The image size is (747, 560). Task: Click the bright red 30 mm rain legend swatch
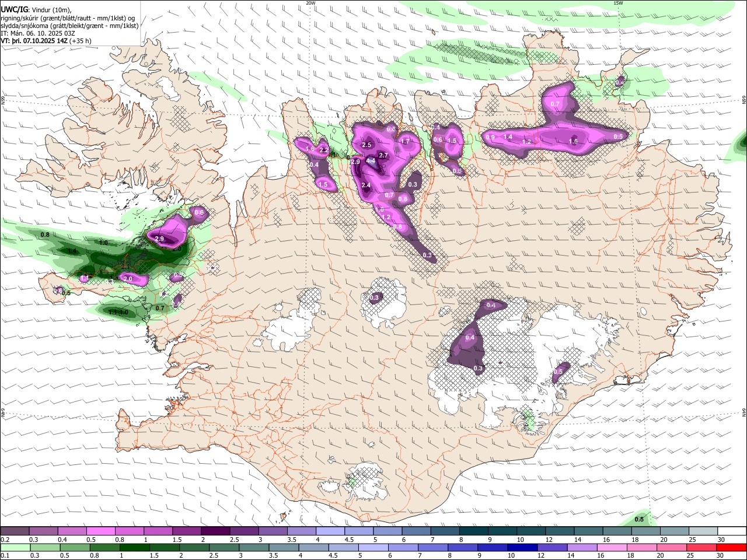coord(732,547)
